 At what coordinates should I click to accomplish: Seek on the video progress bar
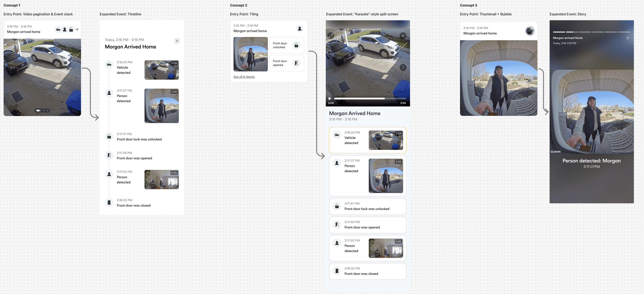(370, 99)
